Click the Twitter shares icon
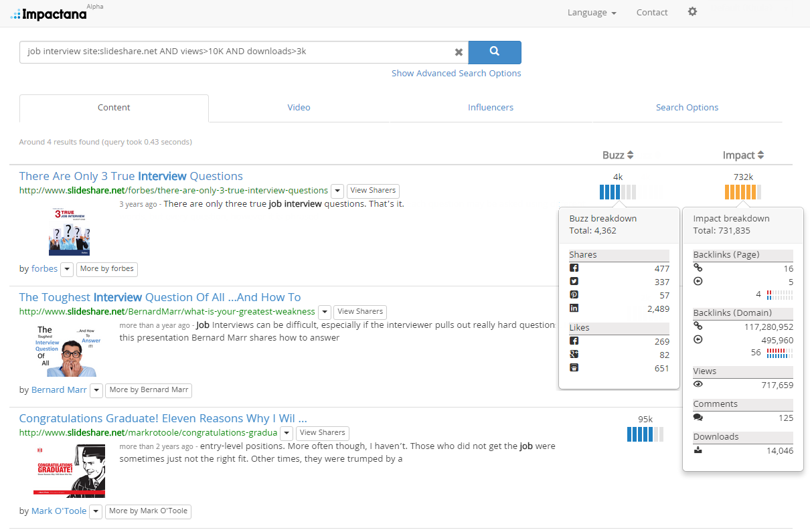 pyautogui.click(x=574, y=282)
